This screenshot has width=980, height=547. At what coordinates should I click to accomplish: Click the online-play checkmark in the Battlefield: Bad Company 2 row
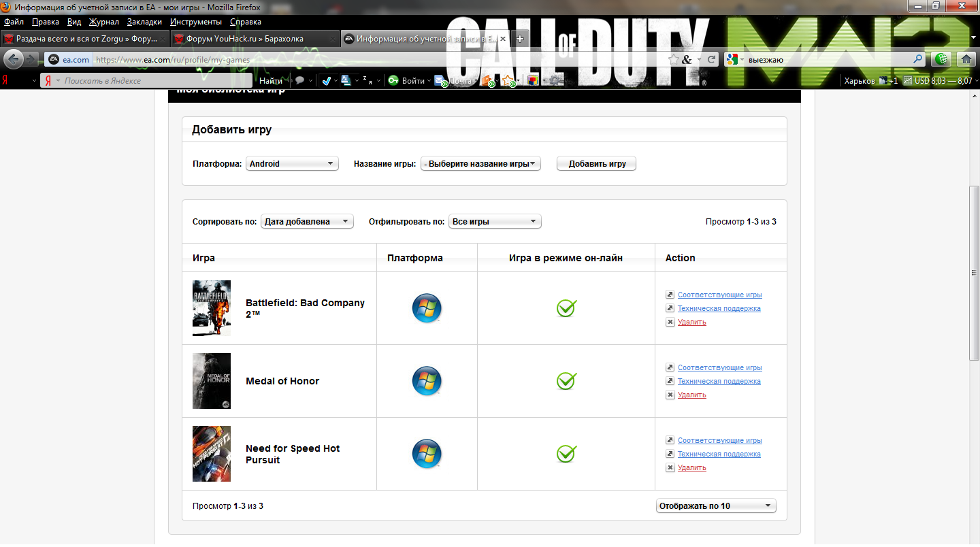566,308
